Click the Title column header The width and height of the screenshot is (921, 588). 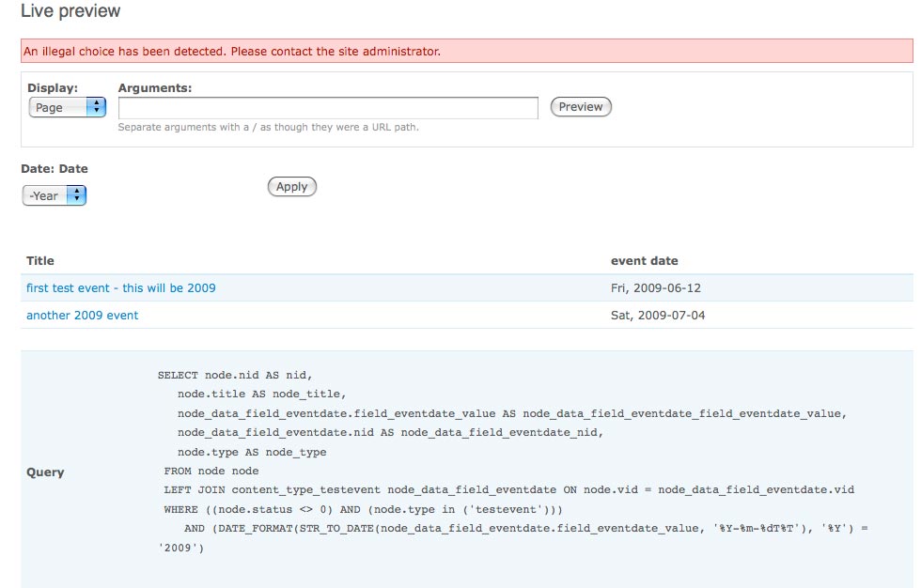[x=40, y=261]
